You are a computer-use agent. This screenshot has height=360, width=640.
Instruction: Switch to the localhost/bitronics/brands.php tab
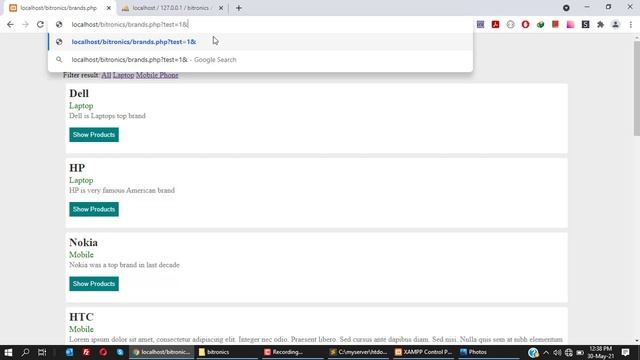tap(58, 8)
